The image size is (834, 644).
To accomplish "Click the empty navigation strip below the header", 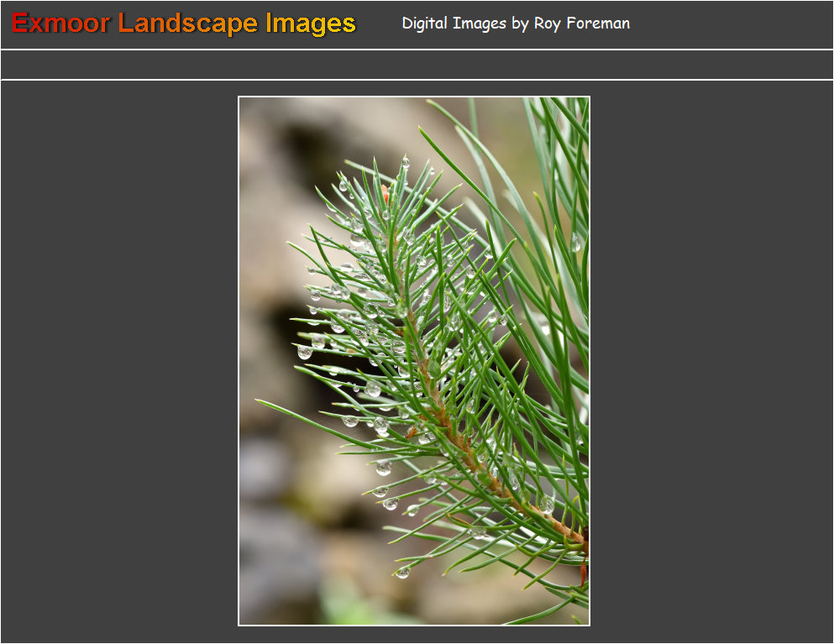I will click(x=417, y=65).
